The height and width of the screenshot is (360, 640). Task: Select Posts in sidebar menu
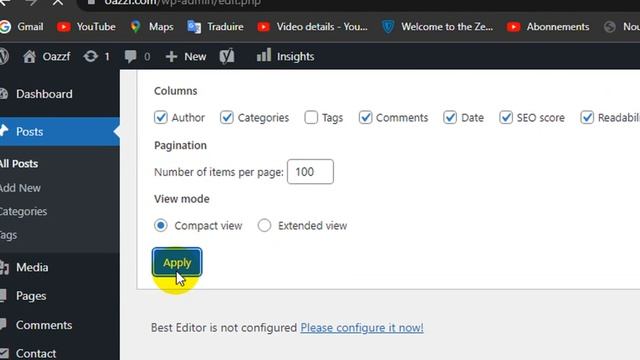[60, 131]
